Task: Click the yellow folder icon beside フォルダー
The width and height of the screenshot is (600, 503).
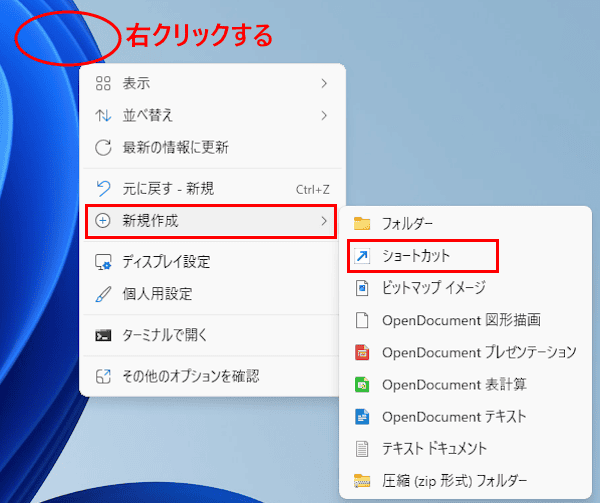Action: pos(362,223)
